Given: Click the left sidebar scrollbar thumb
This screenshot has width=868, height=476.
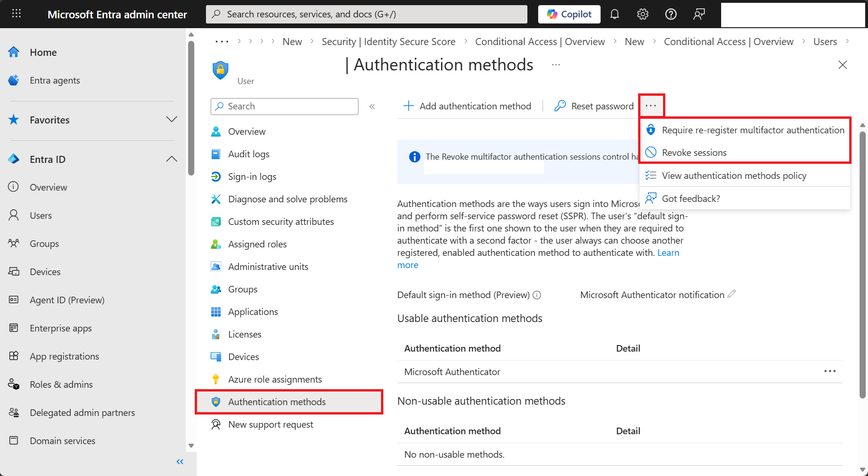Looking at the screenshot, I should click(x=191, y=108).
